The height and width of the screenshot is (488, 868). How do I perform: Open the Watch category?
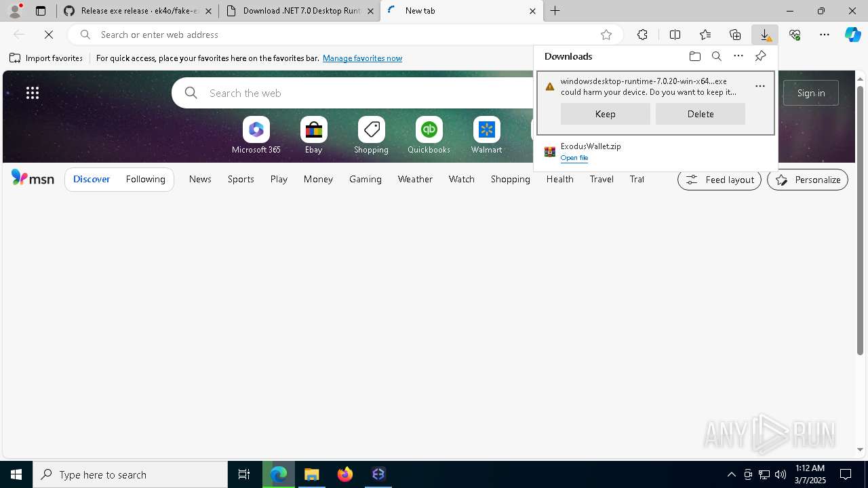tap(462, 179)
